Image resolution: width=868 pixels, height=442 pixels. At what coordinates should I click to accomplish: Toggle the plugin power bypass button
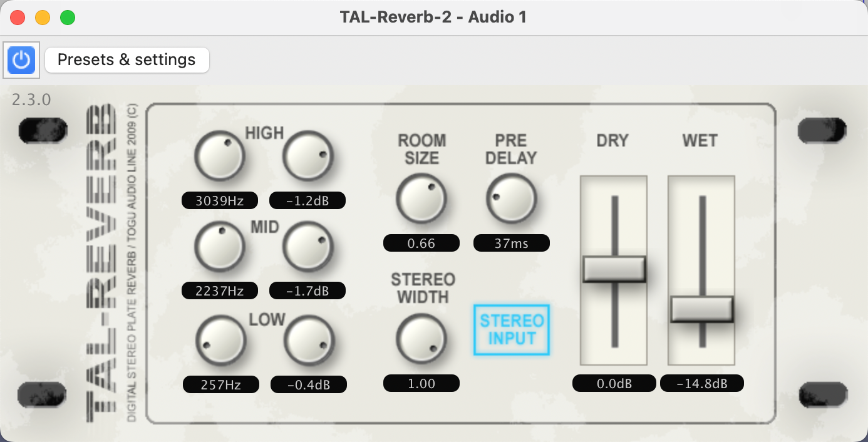tap(21, 60)
